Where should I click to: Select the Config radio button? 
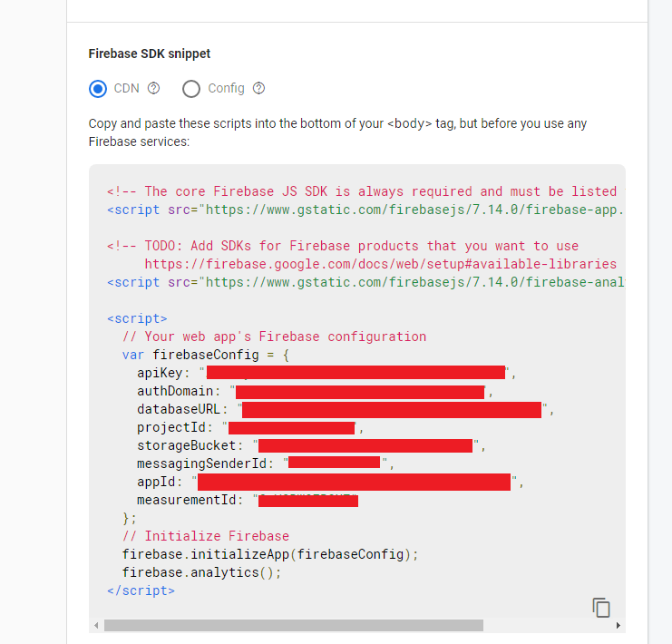click(191, 89)
